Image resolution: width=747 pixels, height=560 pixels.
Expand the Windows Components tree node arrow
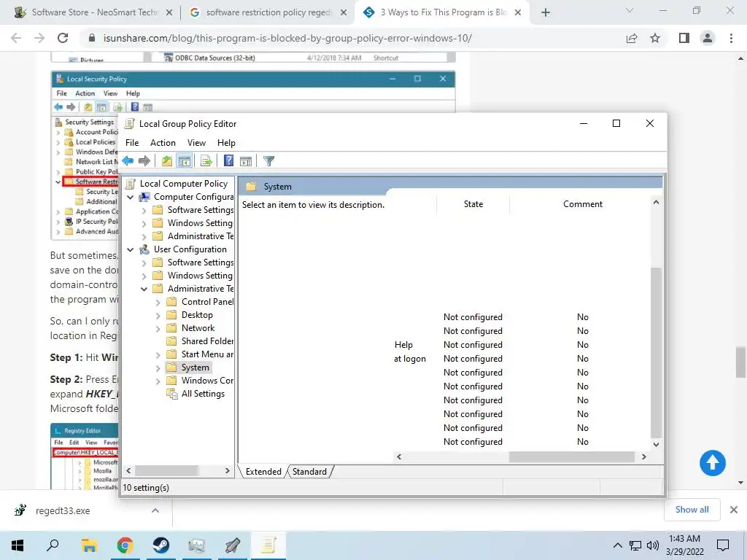coord(158,381)
